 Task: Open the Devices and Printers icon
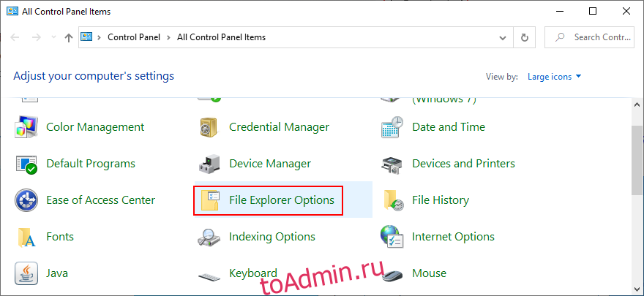pos(392,164)
